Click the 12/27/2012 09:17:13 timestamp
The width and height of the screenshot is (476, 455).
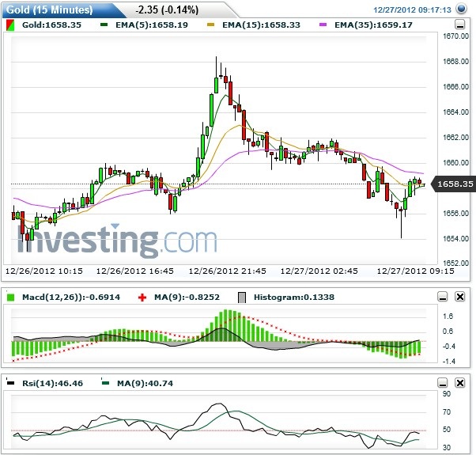click(x=412, y=10)
